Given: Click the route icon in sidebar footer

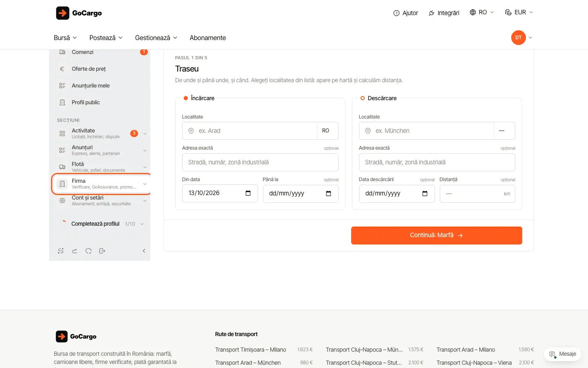Looking at the screenshot, I should coord(61,251).
